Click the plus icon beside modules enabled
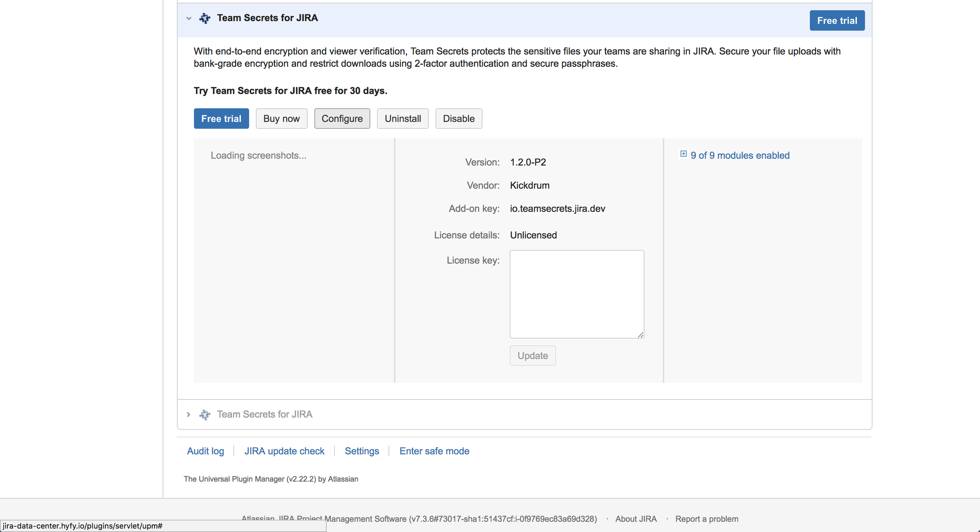 (683, 154)
